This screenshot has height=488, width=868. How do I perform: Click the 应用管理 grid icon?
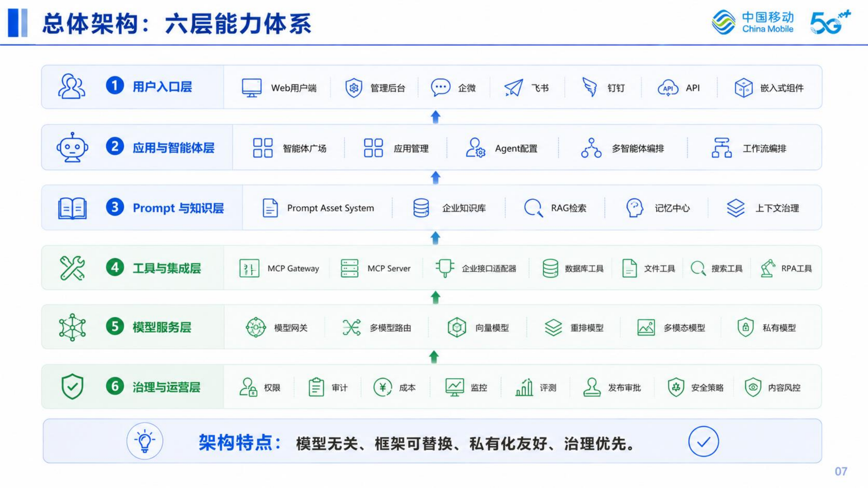pyautogui.click(x=373, y=148)
